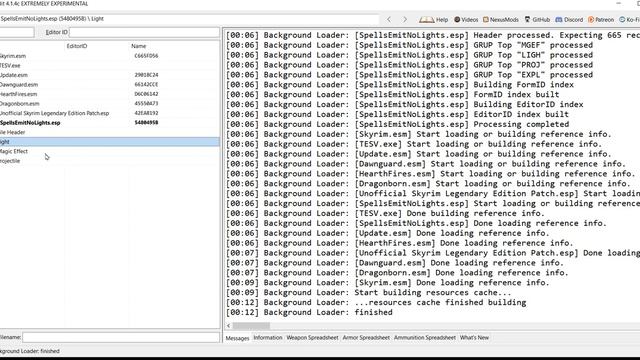Open NexusMods page button

pos(500,19)
